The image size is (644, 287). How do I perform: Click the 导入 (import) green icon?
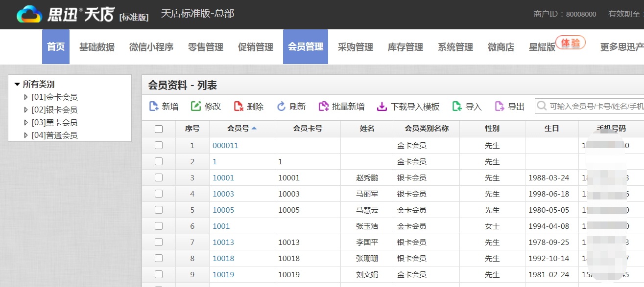click(x=457, y=106)
